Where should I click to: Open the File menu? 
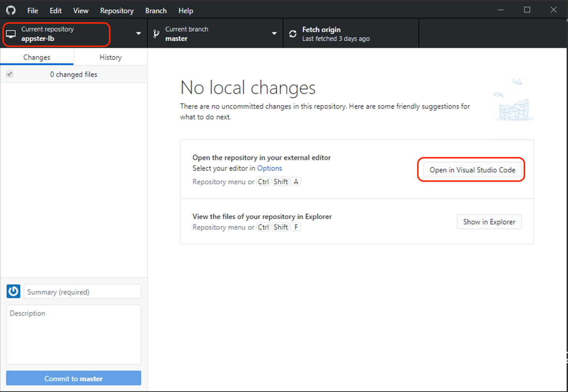(x=33, y=11)
